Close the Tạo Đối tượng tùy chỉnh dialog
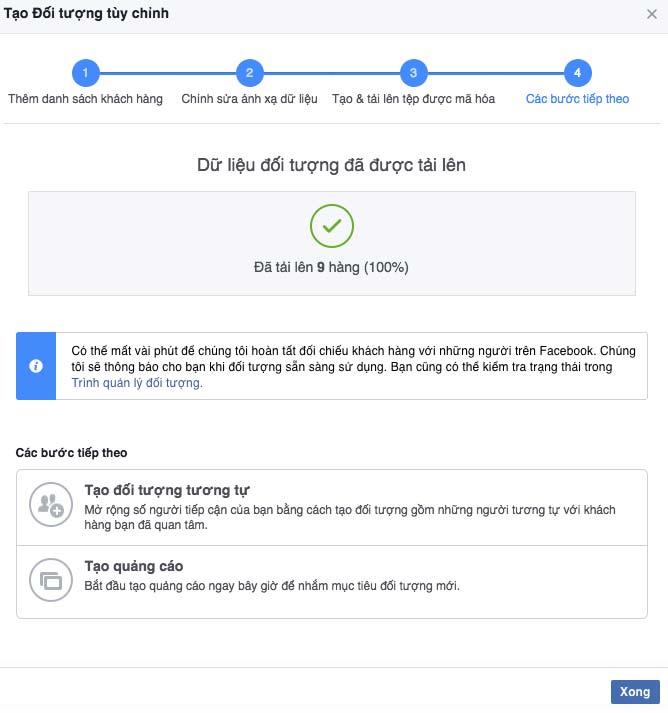Screen dimensions: 668x713 [x=652, y=14]
